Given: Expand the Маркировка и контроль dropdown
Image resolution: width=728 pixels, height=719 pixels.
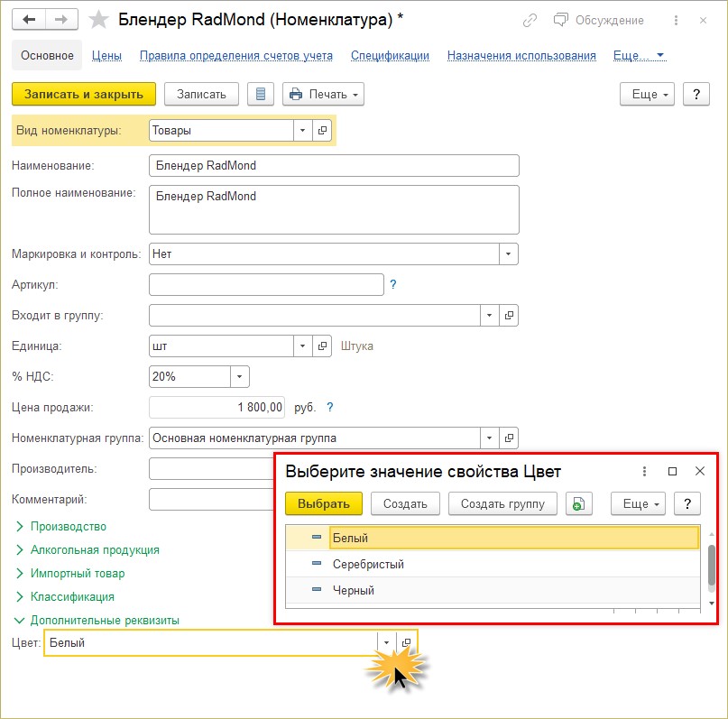Looking at the screenshot, I should (509, 254).
